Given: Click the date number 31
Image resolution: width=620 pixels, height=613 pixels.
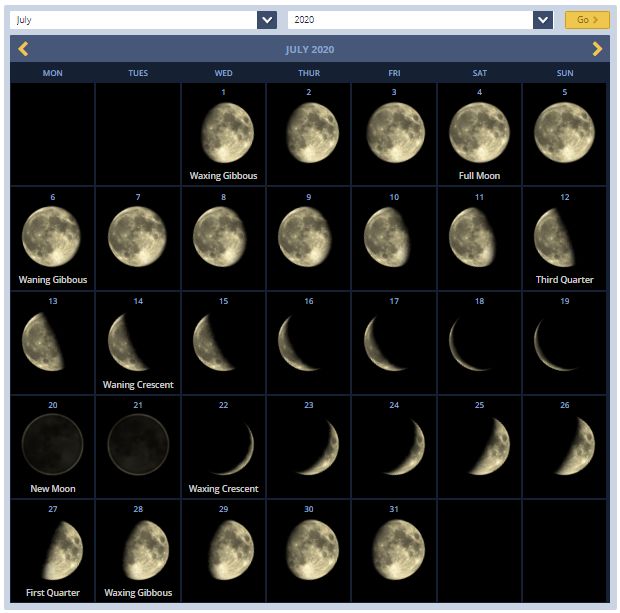Looking at the screenshot, I should pos(394,509).
